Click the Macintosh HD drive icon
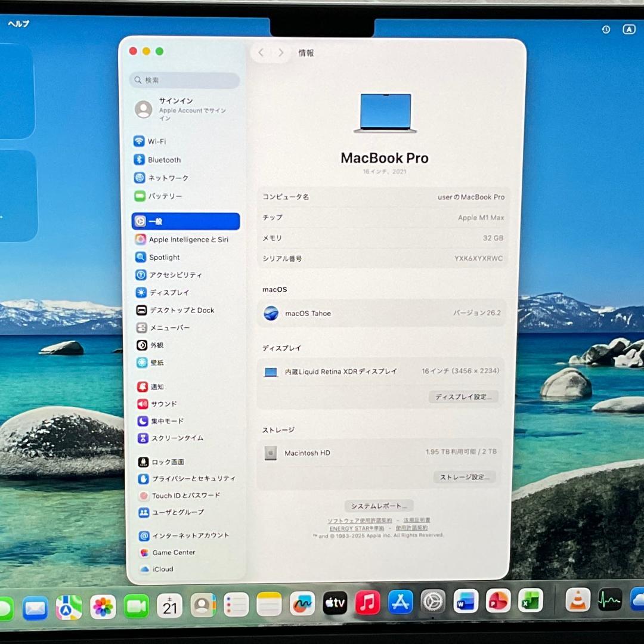 click(270, 453)
